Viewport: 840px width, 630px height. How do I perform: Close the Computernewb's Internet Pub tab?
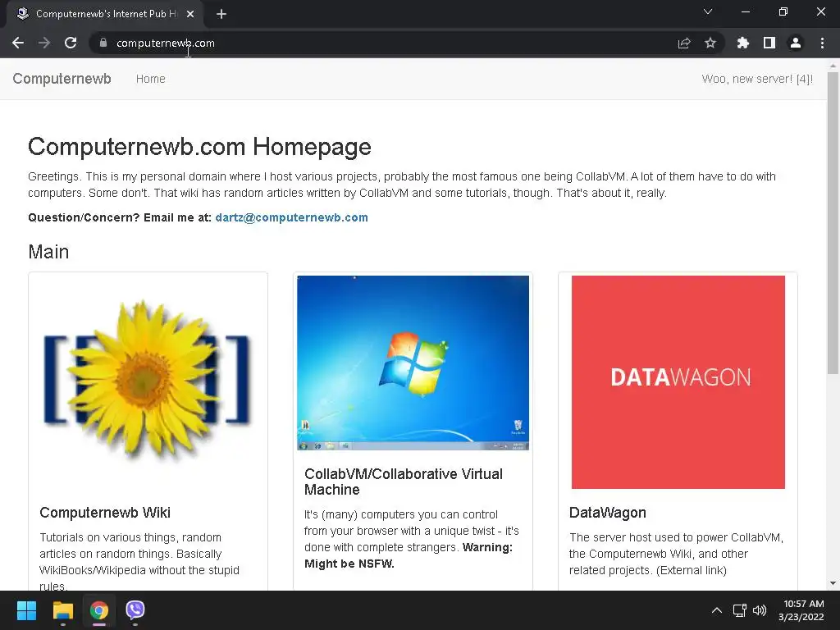coord(190,14)
